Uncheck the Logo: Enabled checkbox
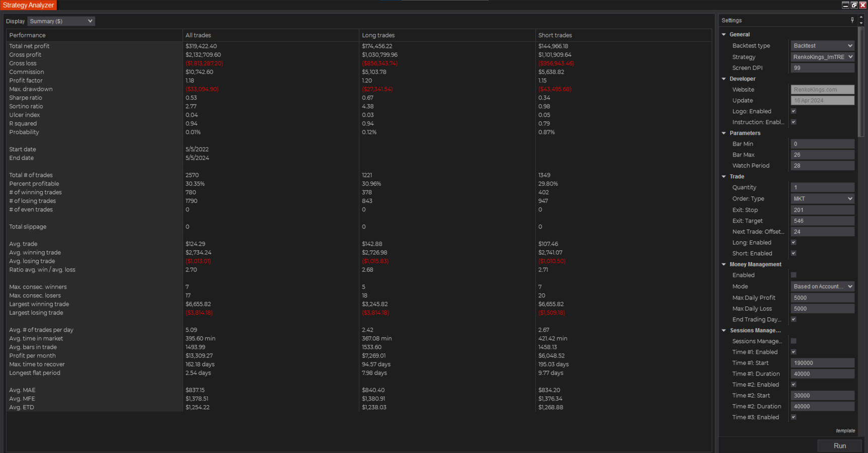Screen dimensions: 868x453 794,111
